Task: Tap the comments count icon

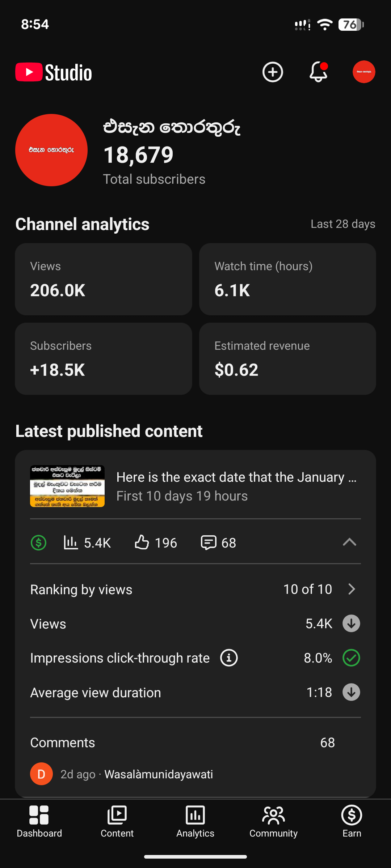Action: [209, 542]
